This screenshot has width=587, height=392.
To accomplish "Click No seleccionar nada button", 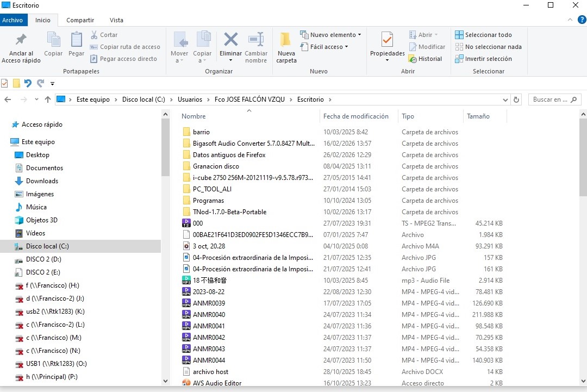I will (488, 47).
